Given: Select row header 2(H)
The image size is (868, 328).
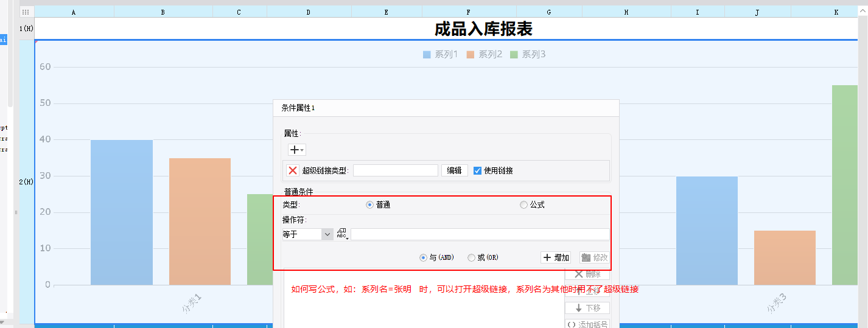Looking at the screenshot, I should [27, 182].
